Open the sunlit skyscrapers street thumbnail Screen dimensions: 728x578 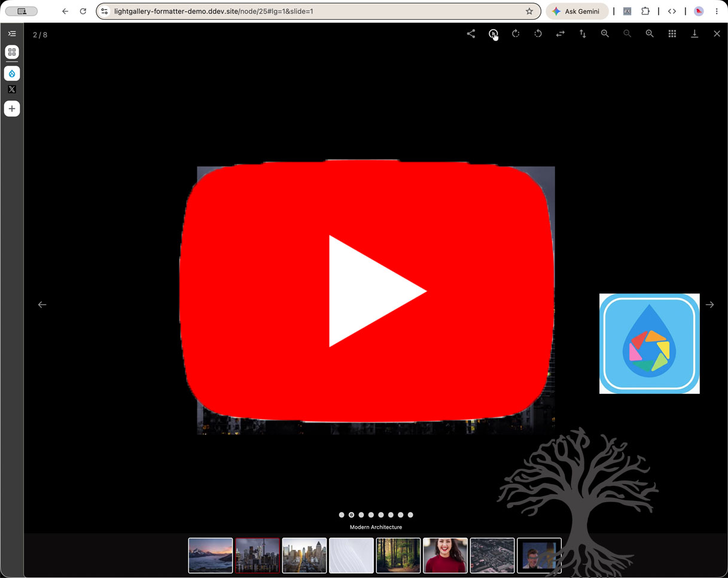pyautogui.click(x=304, y=555)
